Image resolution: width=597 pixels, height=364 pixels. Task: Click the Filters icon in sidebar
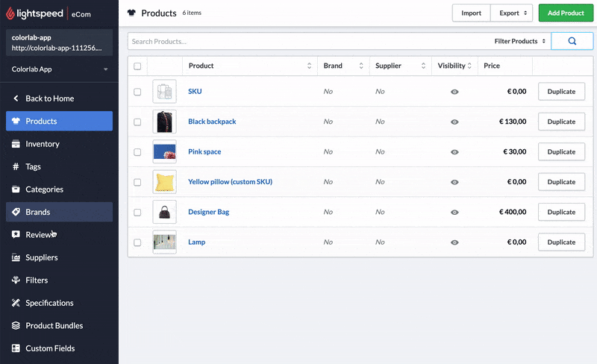tap(16, 280)
